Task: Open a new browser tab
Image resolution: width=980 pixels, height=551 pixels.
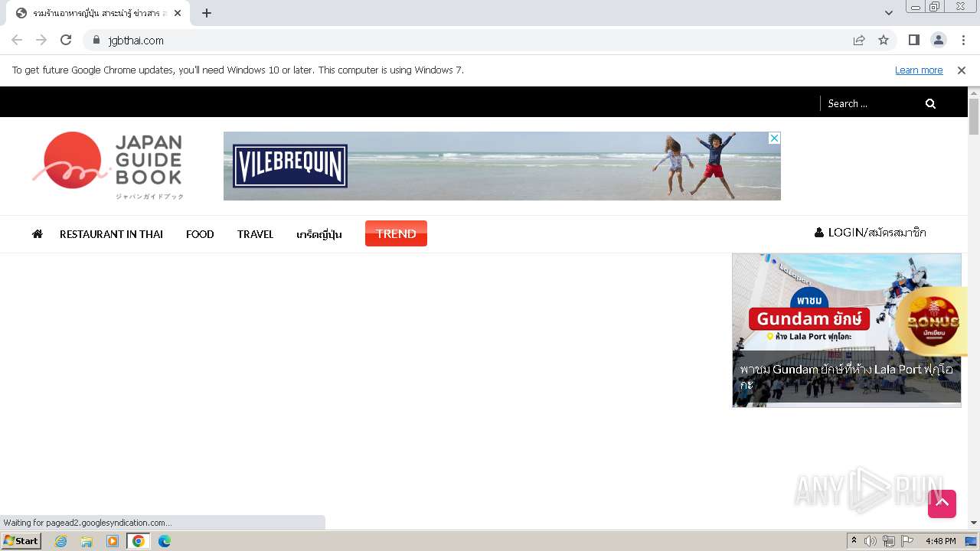Action: point(207,13)
